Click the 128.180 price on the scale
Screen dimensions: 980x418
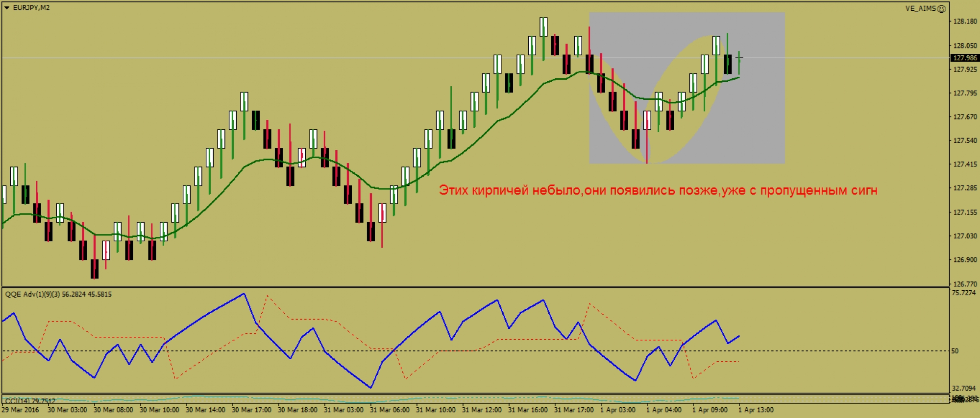point(965,22)
